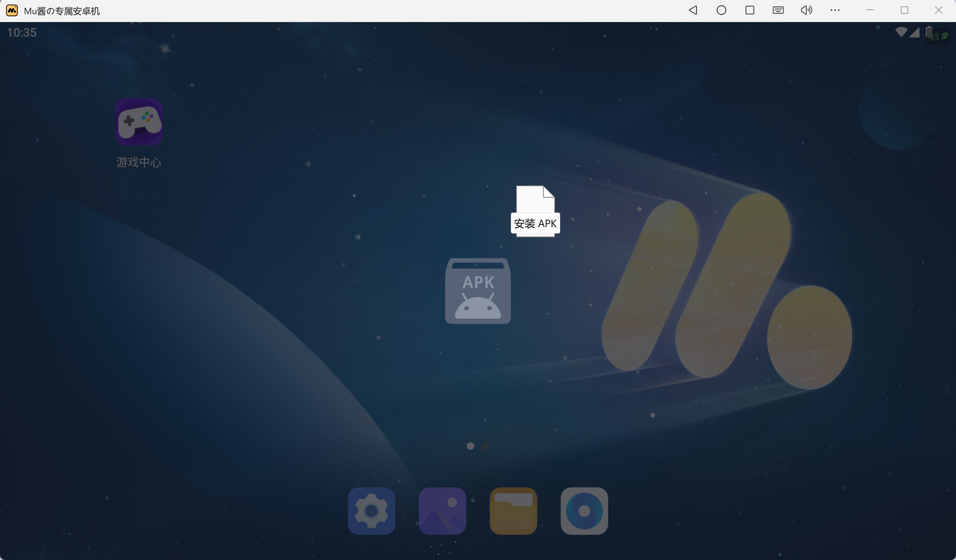Launch the Gallery app in dock

coord(442,511)
